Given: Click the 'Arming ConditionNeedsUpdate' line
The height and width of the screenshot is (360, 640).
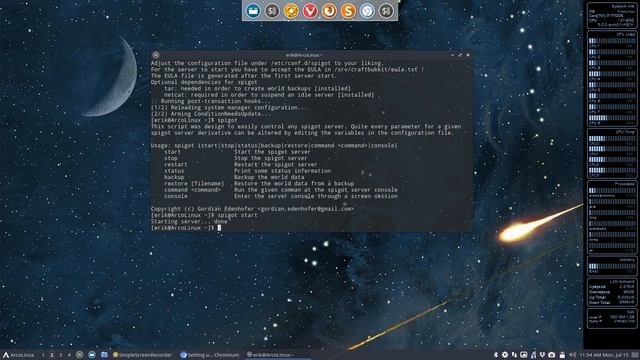Looking at the screenshot, I should click(x=210, y=114).
